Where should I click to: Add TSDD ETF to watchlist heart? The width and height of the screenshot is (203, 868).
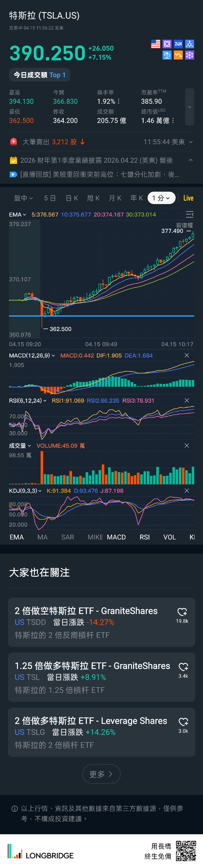coord(182,611)
